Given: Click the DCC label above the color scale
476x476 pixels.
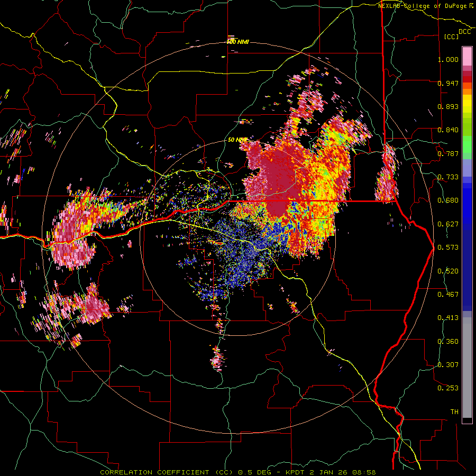Looking at the screenshot, I should tap(464, 32).
